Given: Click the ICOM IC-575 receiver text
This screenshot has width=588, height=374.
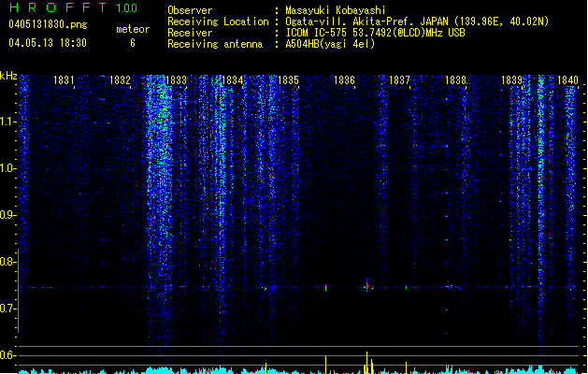Looking at the screenshot, I should [375, 33].
